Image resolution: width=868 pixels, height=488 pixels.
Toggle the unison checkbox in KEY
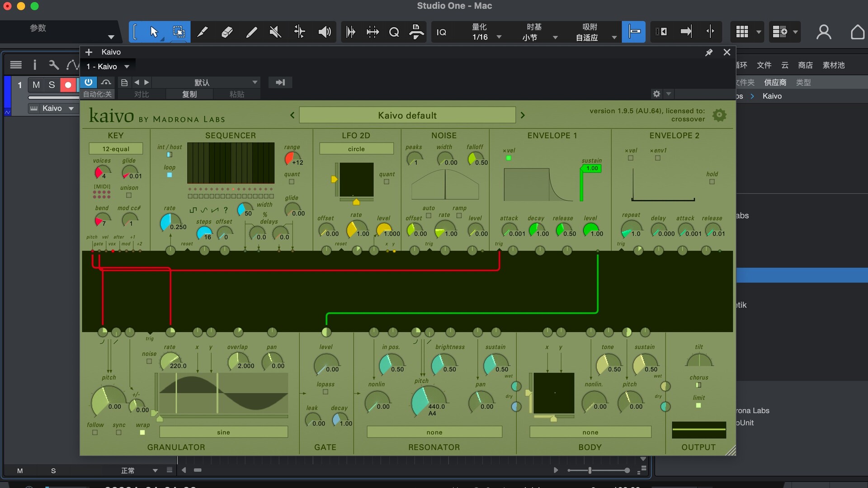pos(129,196)
